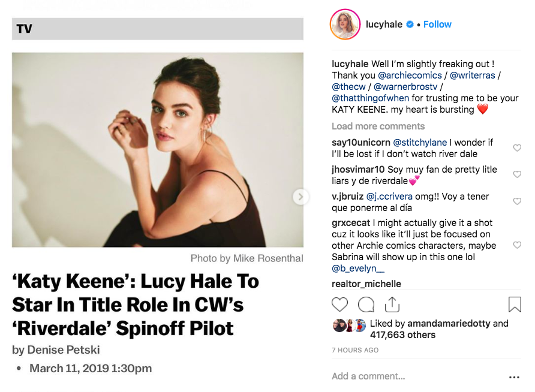The width and height of the screenshot is (535, 392).
Task: Follow lucyhale
Action: pyautogui.click(x=437, y=25)
